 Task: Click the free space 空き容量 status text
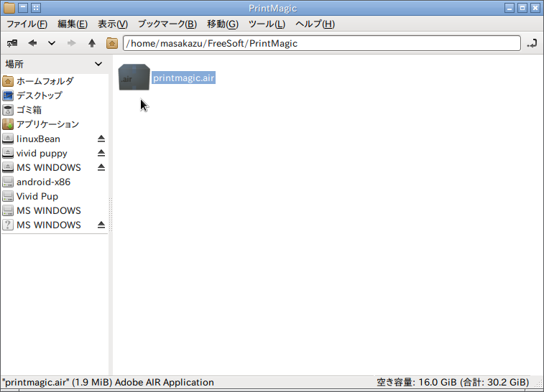click(453, 382)
